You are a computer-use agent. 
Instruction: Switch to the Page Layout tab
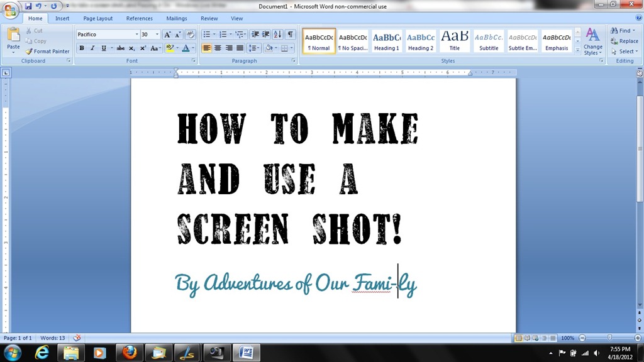(x=97, y=18)
